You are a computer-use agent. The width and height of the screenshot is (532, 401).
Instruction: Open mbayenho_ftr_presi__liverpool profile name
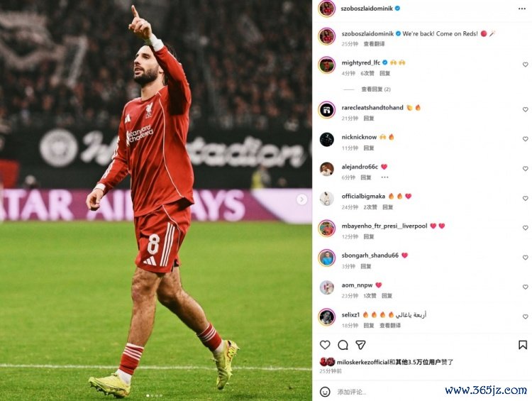(x=384, y=226)
